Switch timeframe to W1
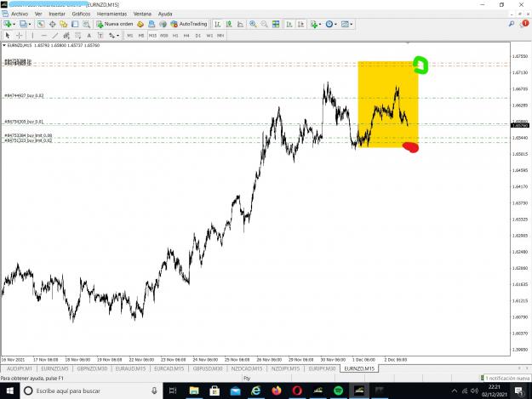Image resolution: width=532 pixels, height=399 pixels. click(209, 35)
